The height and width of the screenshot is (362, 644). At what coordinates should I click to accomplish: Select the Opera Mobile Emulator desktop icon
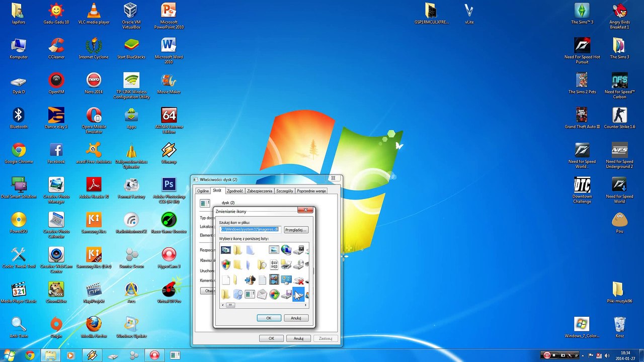coord(94,120)
